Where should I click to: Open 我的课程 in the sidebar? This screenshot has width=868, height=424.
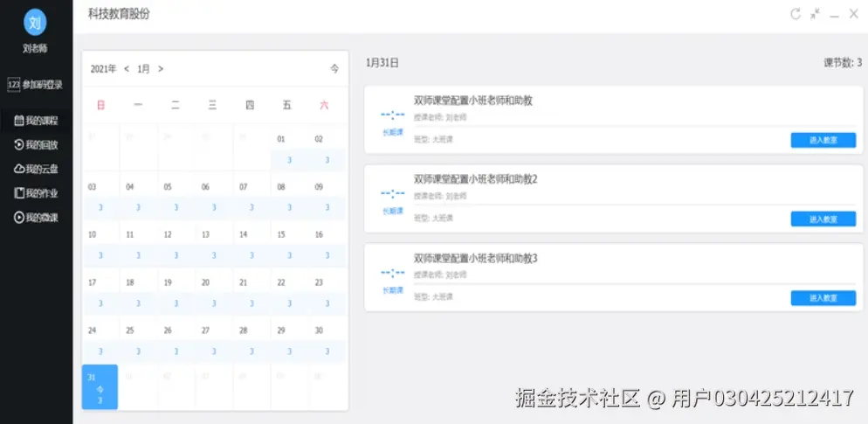[36, 121]
